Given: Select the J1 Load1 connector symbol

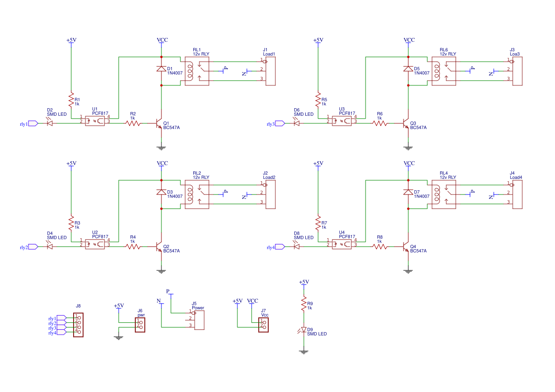Looking at the screenshot, I should click(x=270, y=71).
